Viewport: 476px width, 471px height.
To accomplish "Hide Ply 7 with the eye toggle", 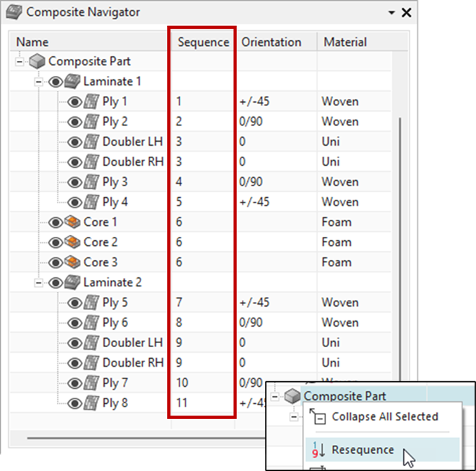I will click(75, 383).
